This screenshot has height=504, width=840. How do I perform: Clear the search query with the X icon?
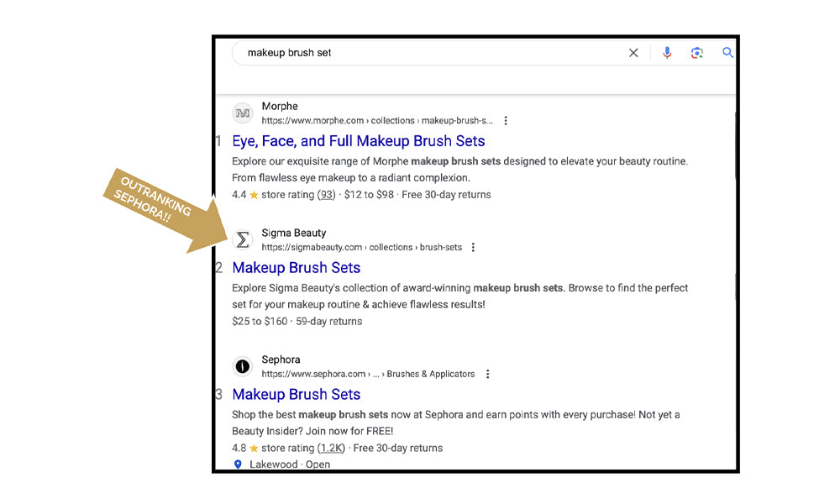tap(633, 53)
